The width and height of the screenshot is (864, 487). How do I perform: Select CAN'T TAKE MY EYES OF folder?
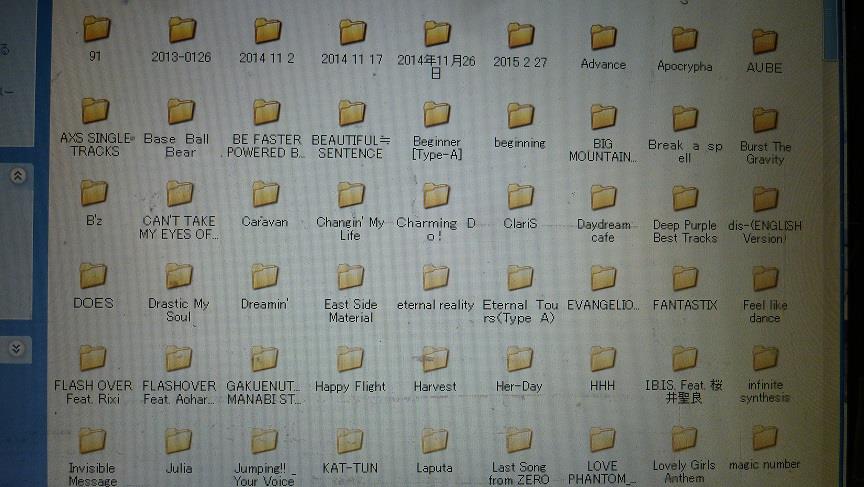click(x=180, y=194)
